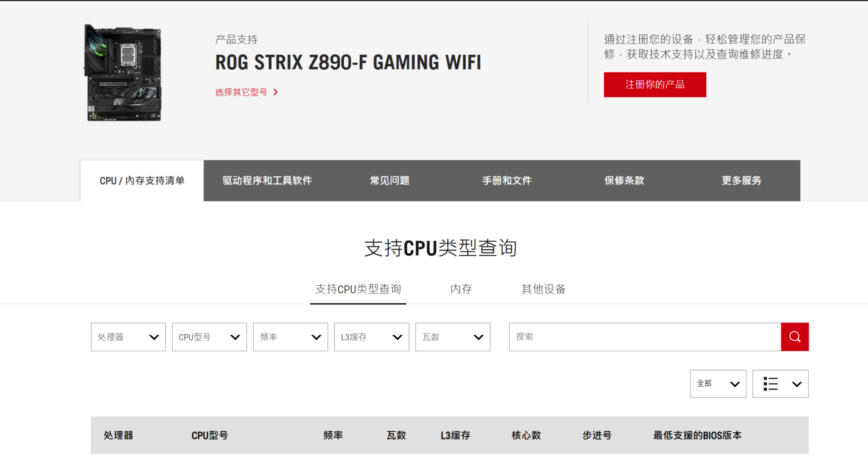Open the L3缓存 filter dropdown

pos(372,337)
